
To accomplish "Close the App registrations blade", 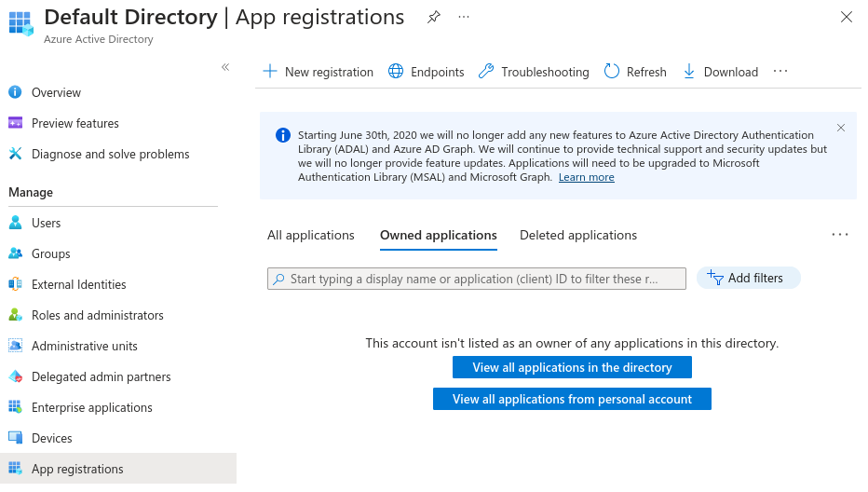I will 847,17.
